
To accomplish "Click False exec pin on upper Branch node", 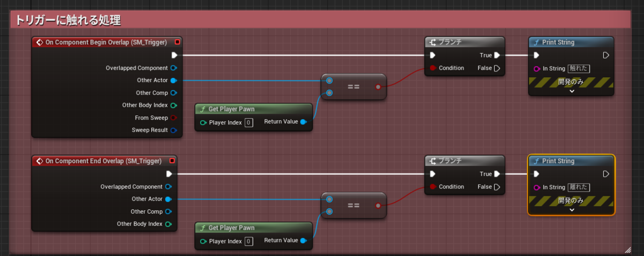I will pos(497,68).
